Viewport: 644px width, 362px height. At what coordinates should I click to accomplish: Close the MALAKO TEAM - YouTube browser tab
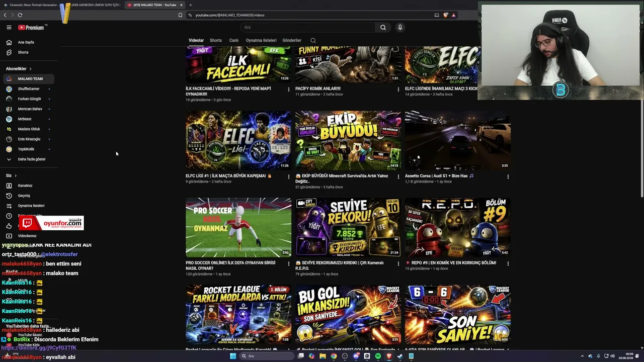pyautogui.click(x=182, y=5)
